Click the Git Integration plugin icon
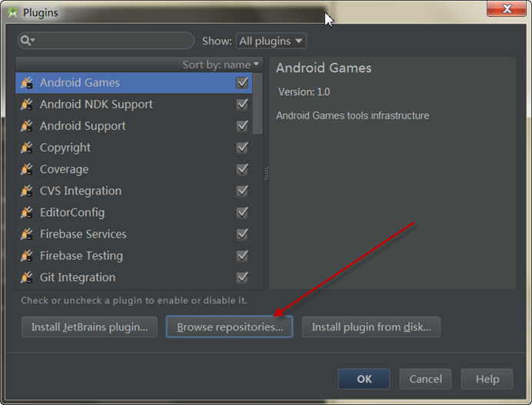This screenshot has width=532, height=405. pyautogui.click(x=27, y=277)
